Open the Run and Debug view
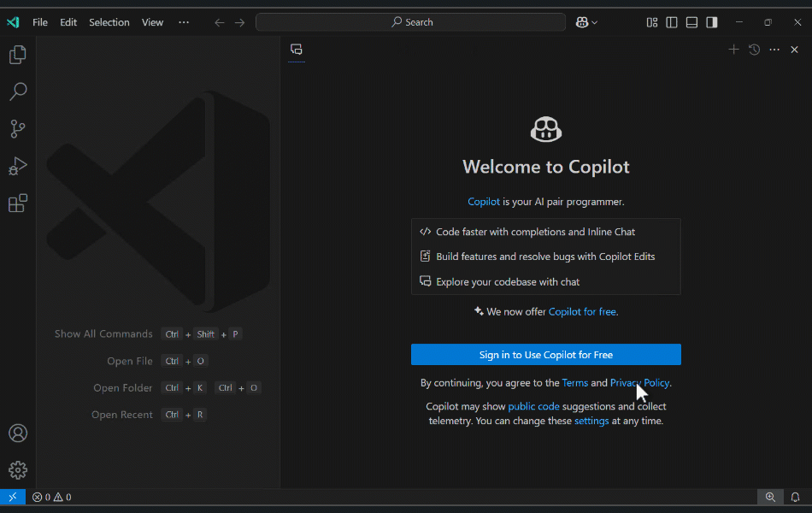 click(18, 167)
